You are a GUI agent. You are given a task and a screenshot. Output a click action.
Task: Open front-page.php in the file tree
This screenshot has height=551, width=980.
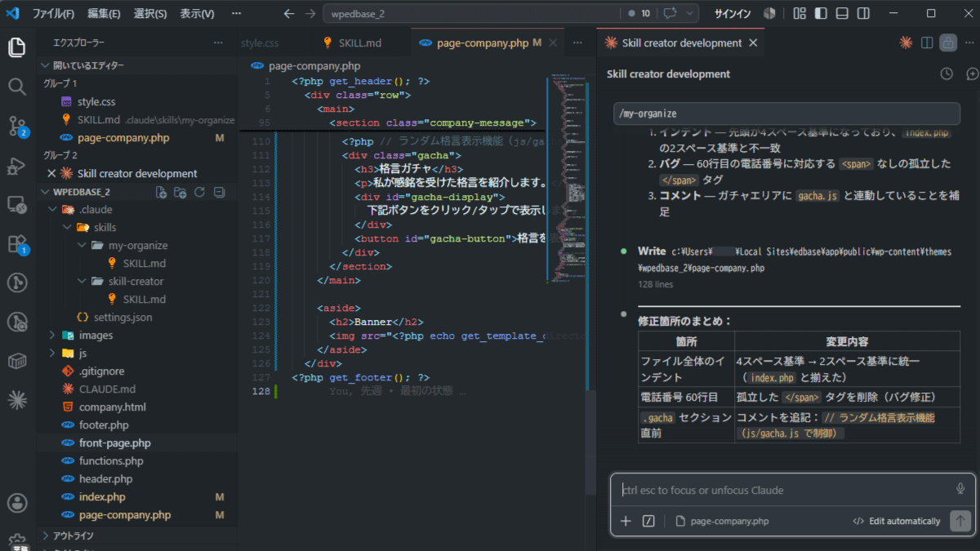point(114,443)
